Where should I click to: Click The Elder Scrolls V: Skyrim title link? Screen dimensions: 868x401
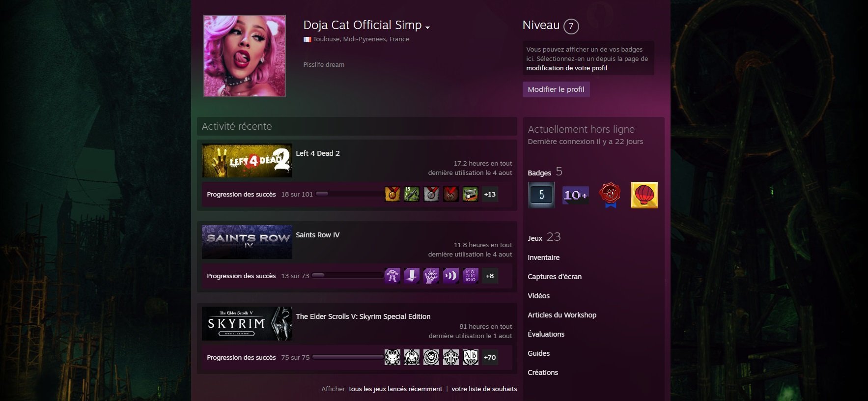point(363,316)
